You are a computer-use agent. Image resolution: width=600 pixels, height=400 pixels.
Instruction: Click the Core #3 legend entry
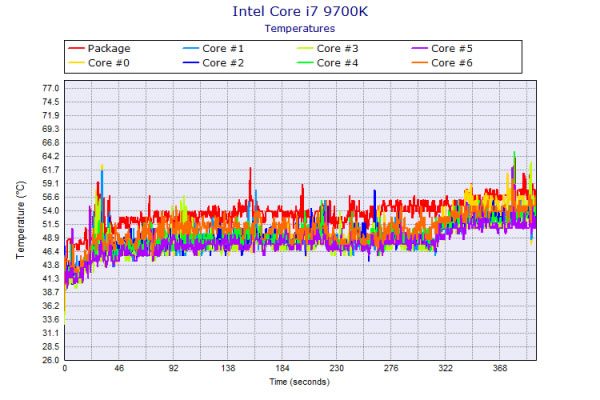(x=328, y=49)
